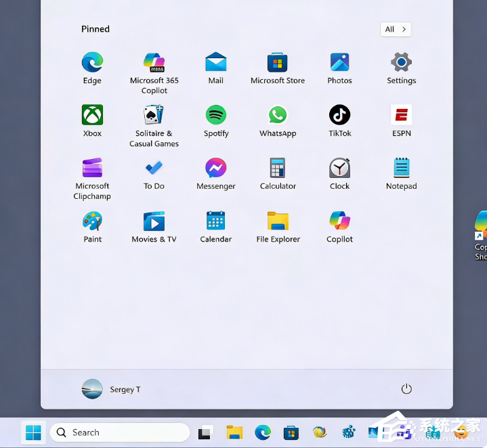Focus the taskbar Search box
Viewport: 487px width, 448px height.
[x=120, y=432]
